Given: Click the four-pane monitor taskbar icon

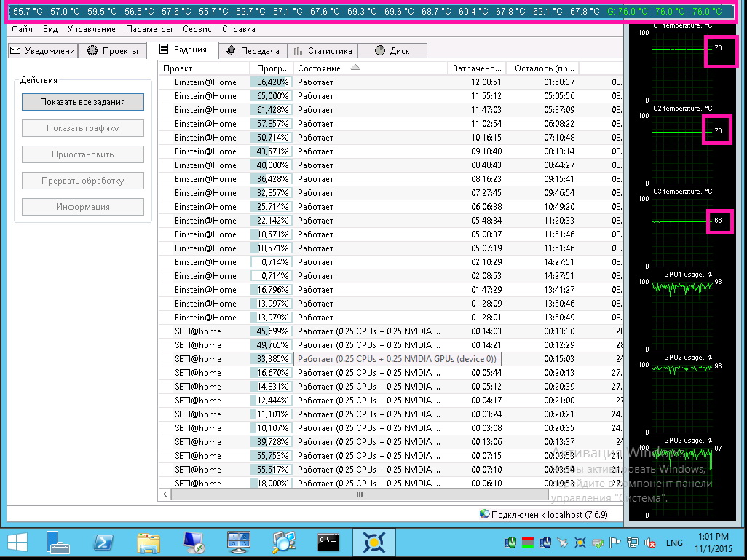Looking at the screenshot, I should click(238, 543).
